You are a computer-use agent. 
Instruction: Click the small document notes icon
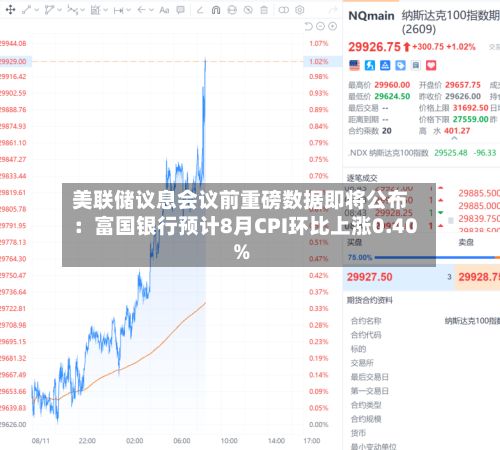416,65
